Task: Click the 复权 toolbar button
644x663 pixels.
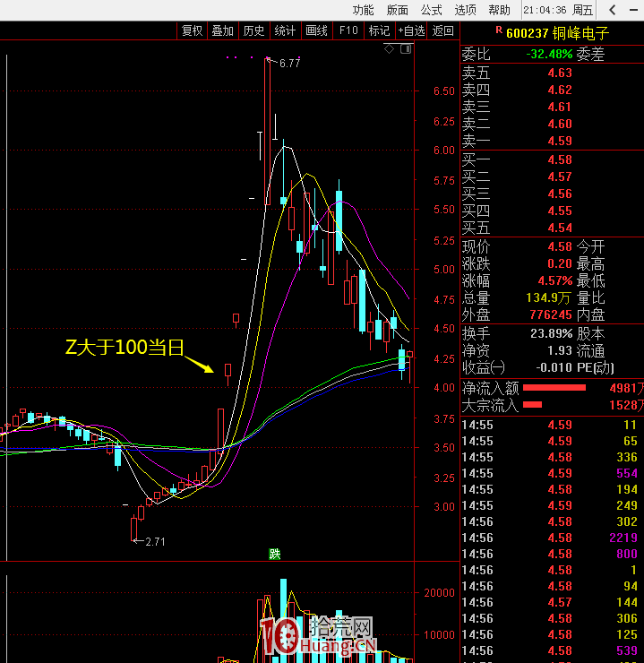Action: click(x=192, y=30)
